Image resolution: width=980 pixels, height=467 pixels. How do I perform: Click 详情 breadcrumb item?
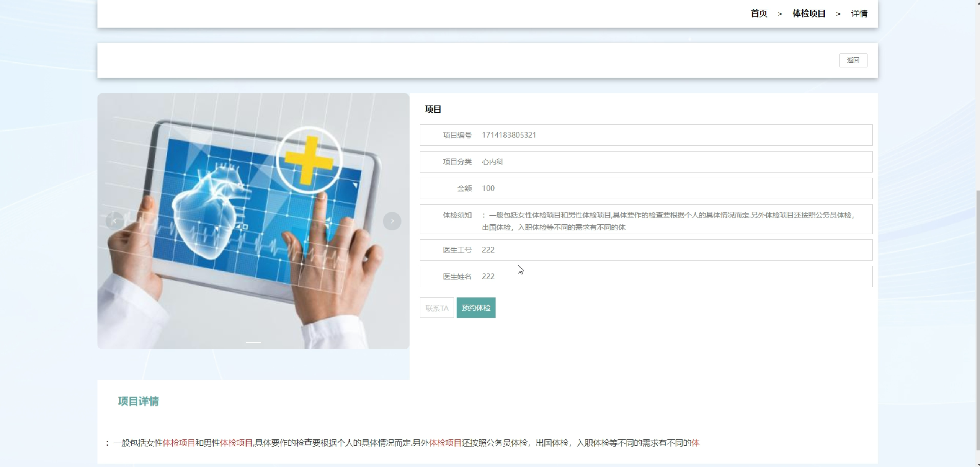pos(859,14)
